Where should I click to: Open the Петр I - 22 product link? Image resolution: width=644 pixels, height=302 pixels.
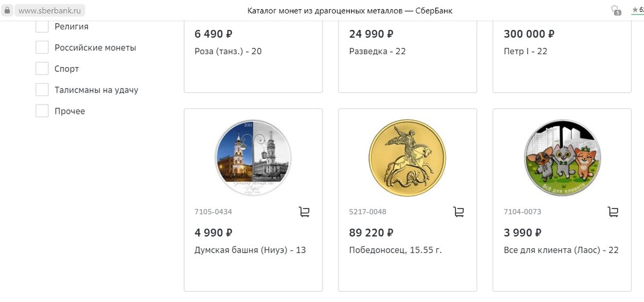coord(525,51)
